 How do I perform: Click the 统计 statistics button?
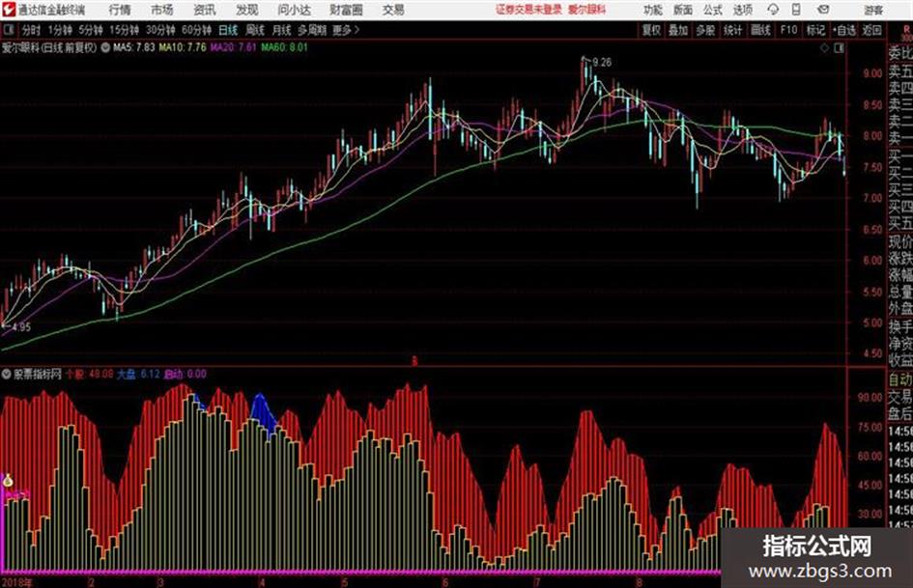(x=733, y=30)
